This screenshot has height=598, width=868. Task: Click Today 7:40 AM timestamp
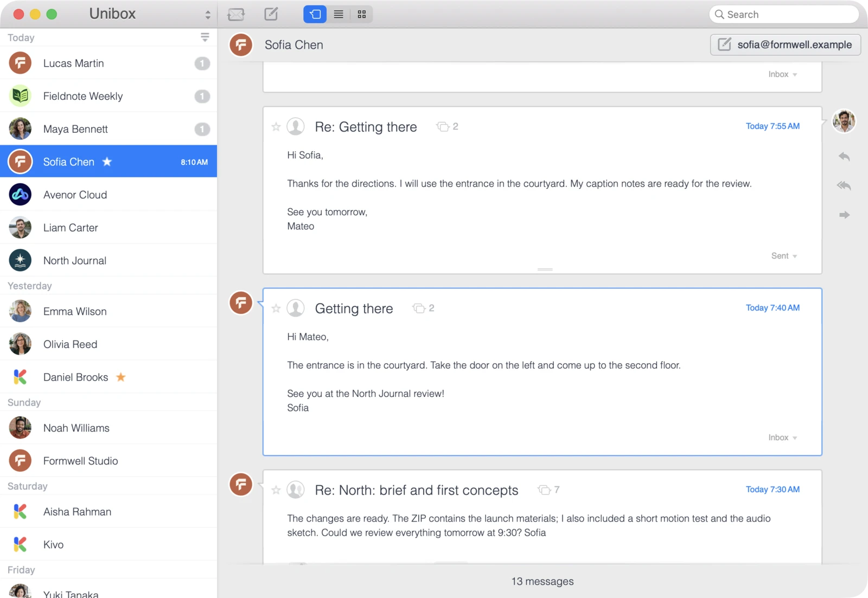[x=773, y=308]
